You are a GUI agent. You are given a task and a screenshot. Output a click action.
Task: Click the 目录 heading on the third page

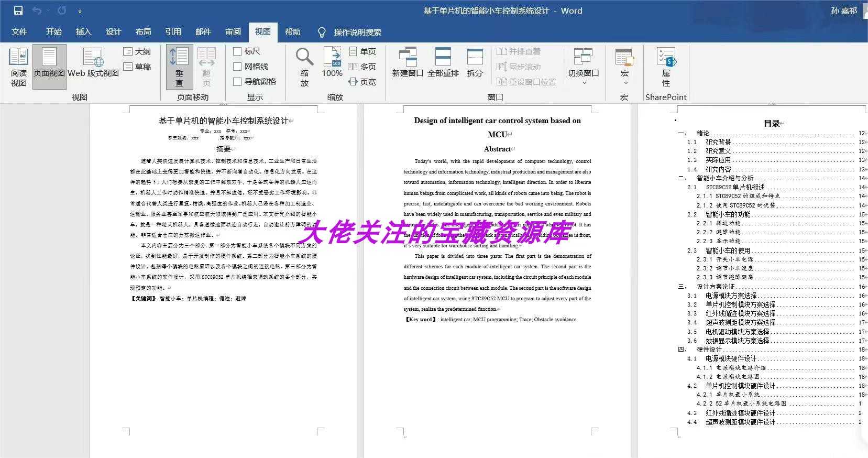coord(772,124)
